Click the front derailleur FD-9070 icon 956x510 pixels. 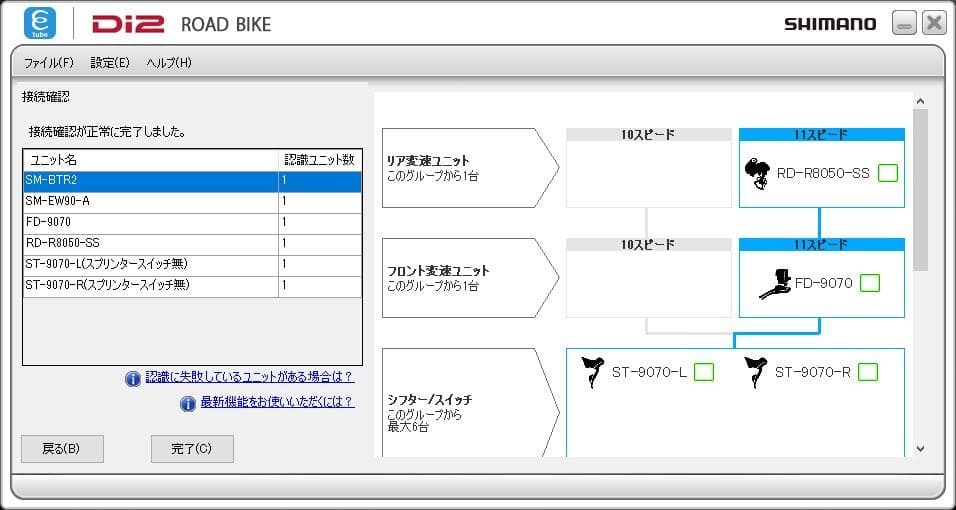pos(775,284)
